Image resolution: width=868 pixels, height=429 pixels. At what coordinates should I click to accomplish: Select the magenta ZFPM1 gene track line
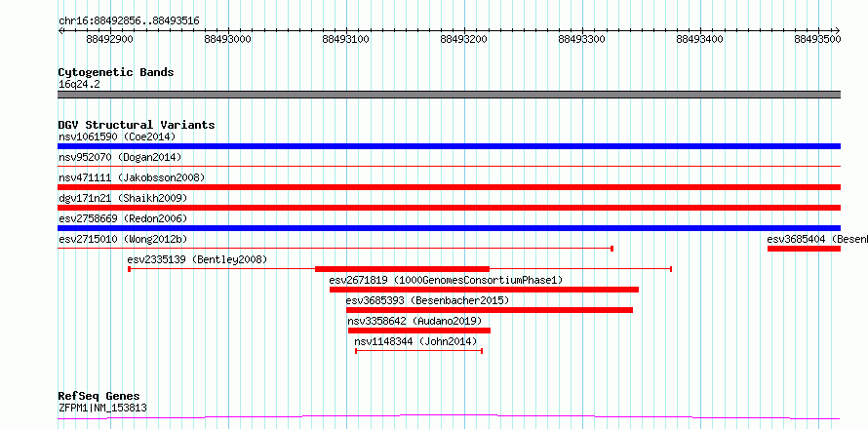(449, 416)
